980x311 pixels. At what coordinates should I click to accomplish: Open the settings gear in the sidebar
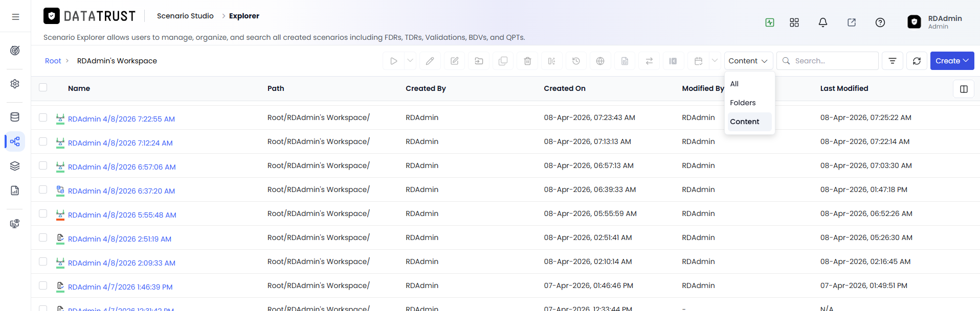(15, 84)
